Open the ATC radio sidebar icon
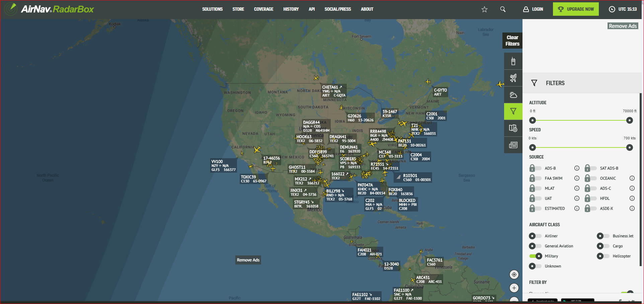This screenshot has height=304, width=644. 513,61
